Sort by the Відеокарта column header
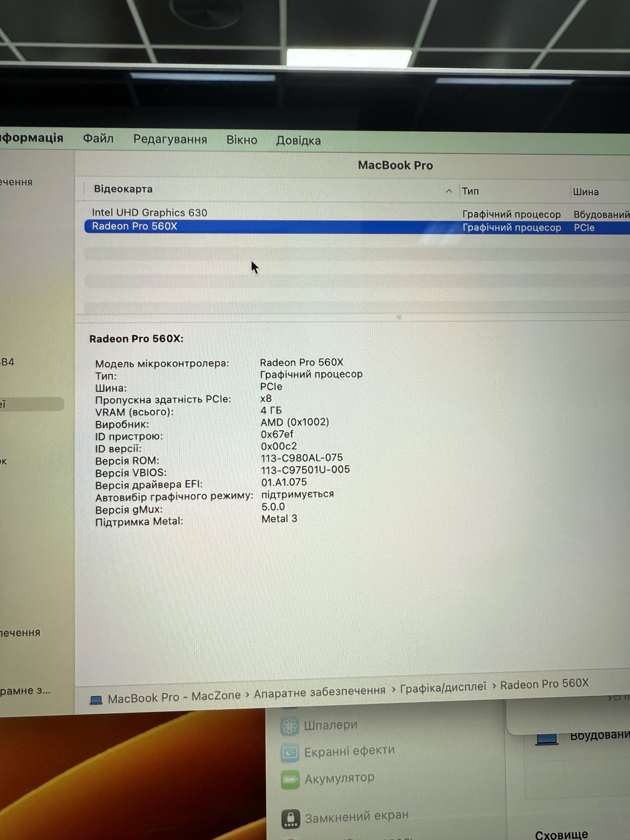The width and height of the screenshot is (630, 840). pos(123,189)
